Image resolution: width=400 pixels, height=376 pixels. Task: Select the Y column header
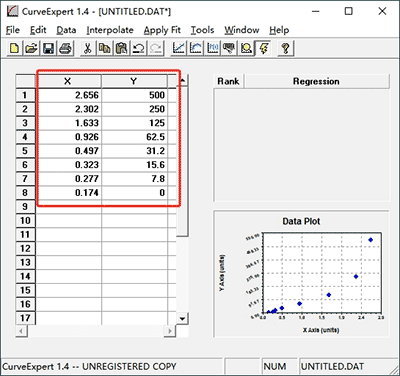click(134, 81)
